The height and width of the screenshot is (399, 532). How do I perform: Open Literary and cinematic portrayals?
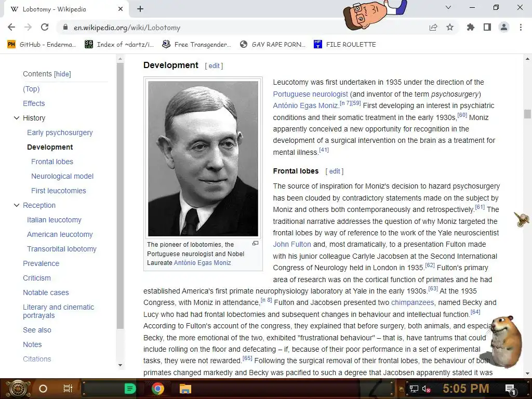[x=58, y=311]
